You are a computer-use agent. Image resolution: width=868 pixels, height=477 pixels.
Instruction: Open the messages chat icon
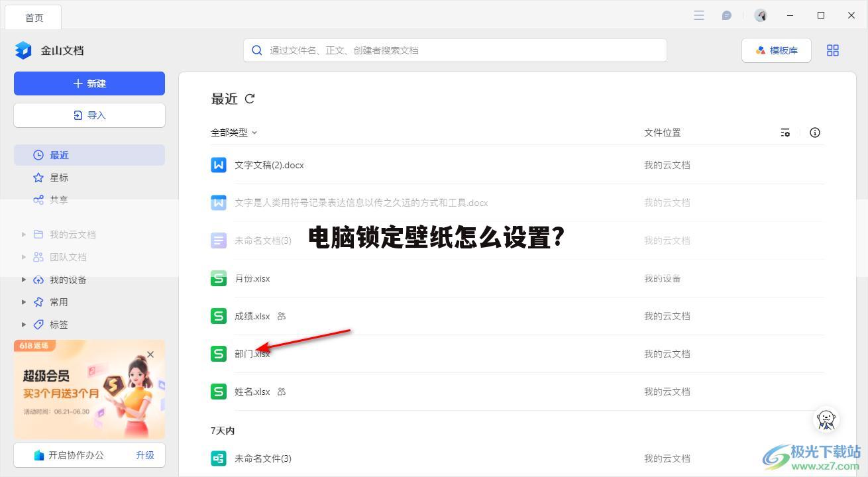[x=727, y=15]
